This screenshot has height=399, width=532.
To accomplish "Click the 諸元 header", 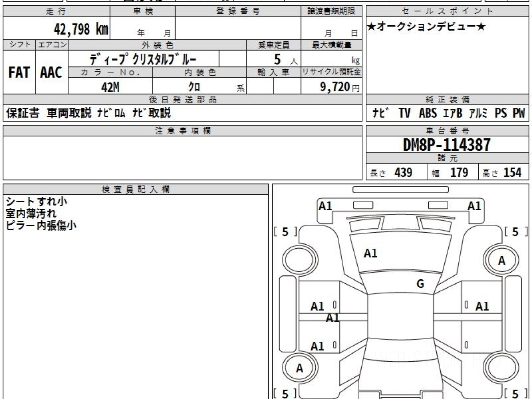I will 447,158.
